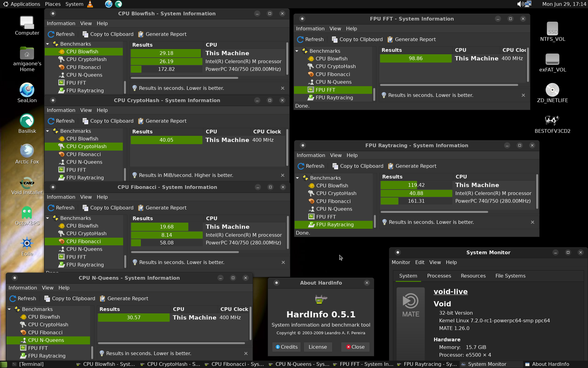Dismiss the info note in CPU CryptoHash window

click(x=283, y=175)
